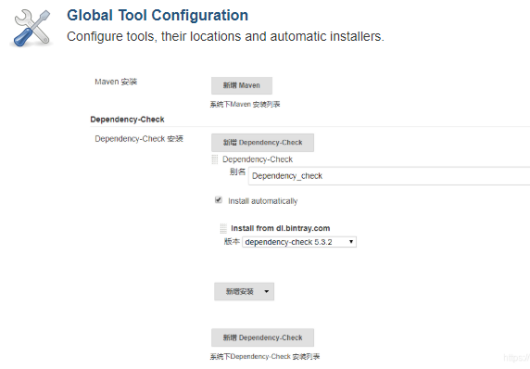Click the alias field containing Dependency_check
The image size is (530, 369).
[389, 176]
